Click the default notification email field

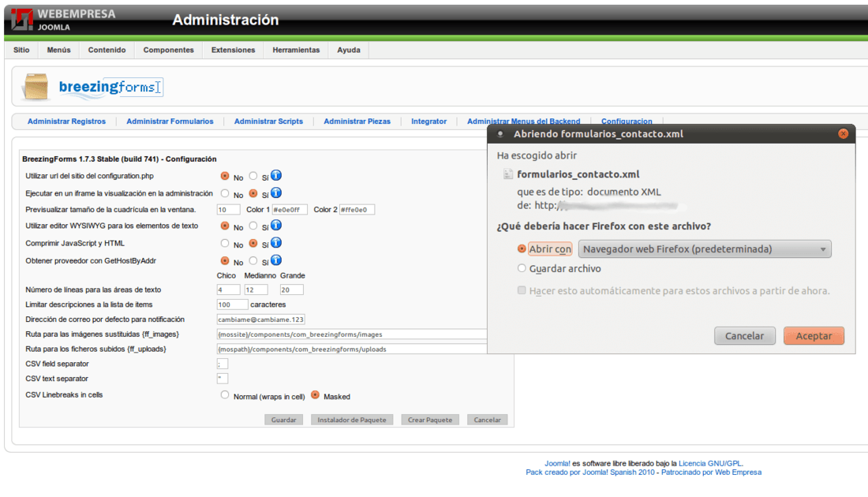coord(260,319)
